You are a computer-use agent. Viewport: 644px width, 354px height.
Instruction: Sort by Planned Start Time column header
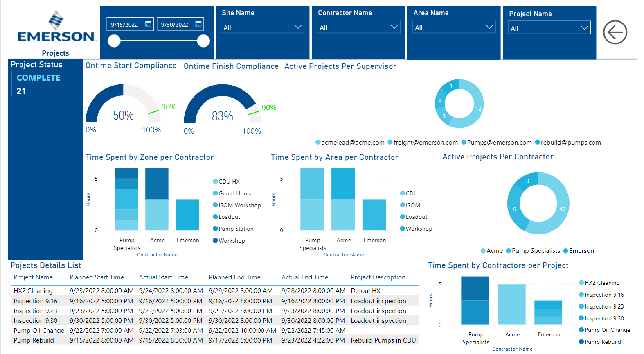97,277
